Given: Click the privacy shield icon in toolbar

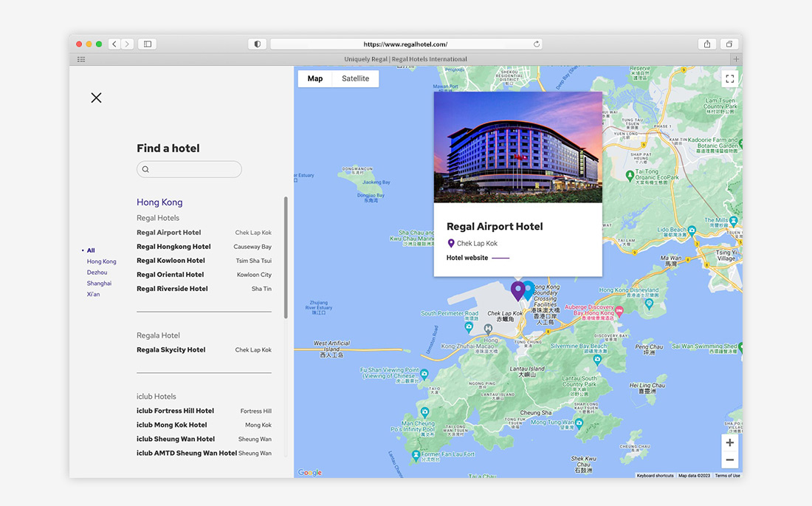Looking at the screenshot, I should (258, 44).
